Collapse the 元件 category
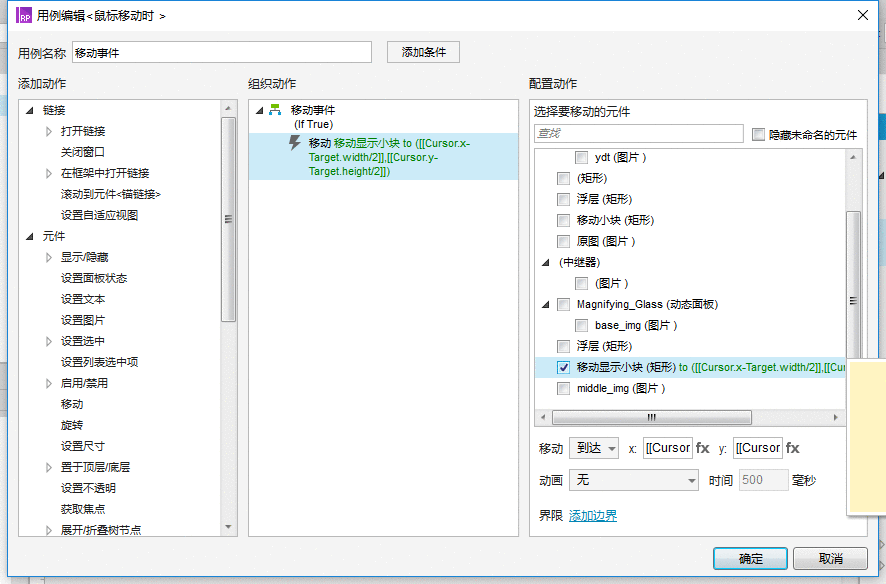This screenshot has height=584, width=886. 30,236
